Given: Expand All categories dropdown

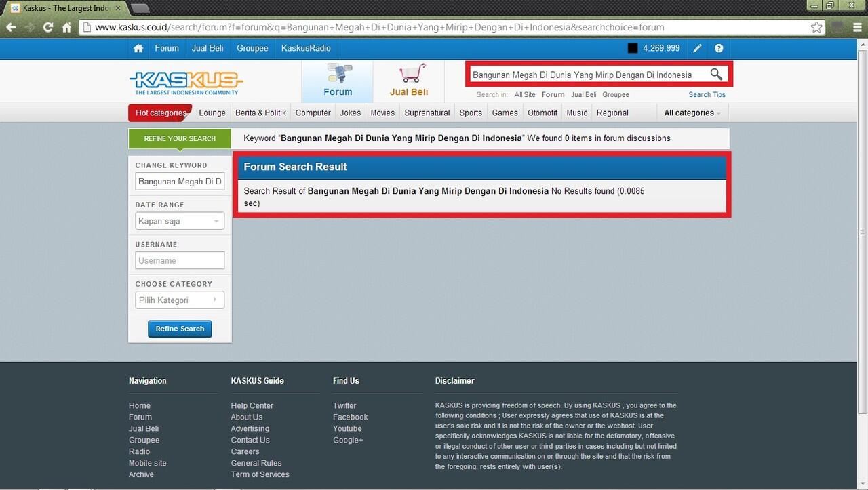Looking at the screenshot, I should coord(692,113).
